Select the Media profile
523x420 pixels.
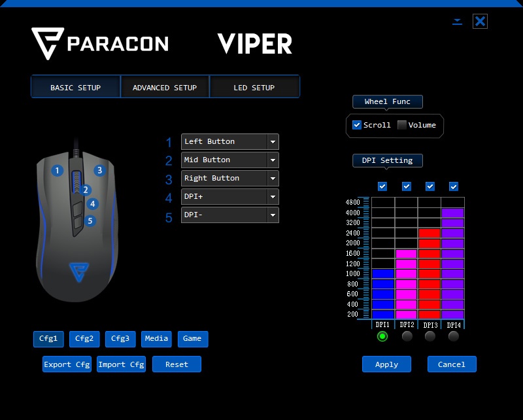tap(156, 339)
